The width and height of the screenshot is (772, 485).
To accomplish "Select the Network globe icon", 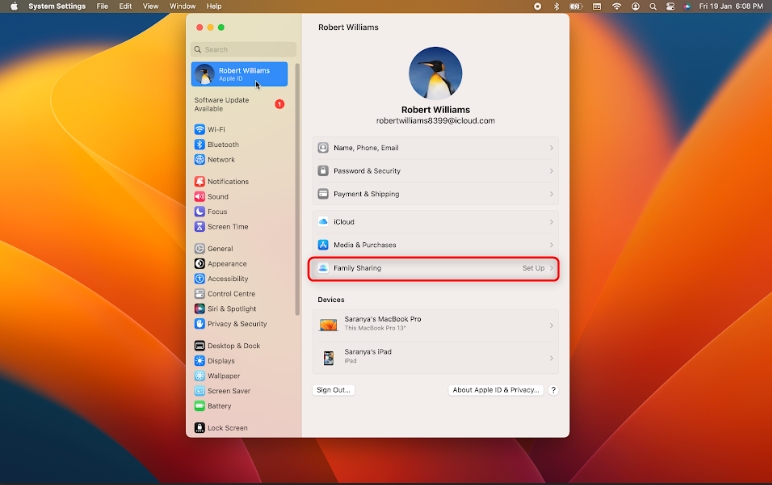I will pyautogui.click(x=199, y=160).
